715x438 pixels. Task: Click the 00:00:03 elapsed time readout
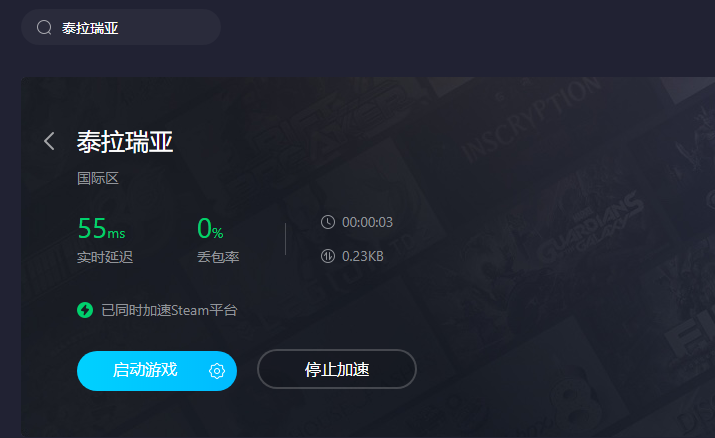point(367,222)
